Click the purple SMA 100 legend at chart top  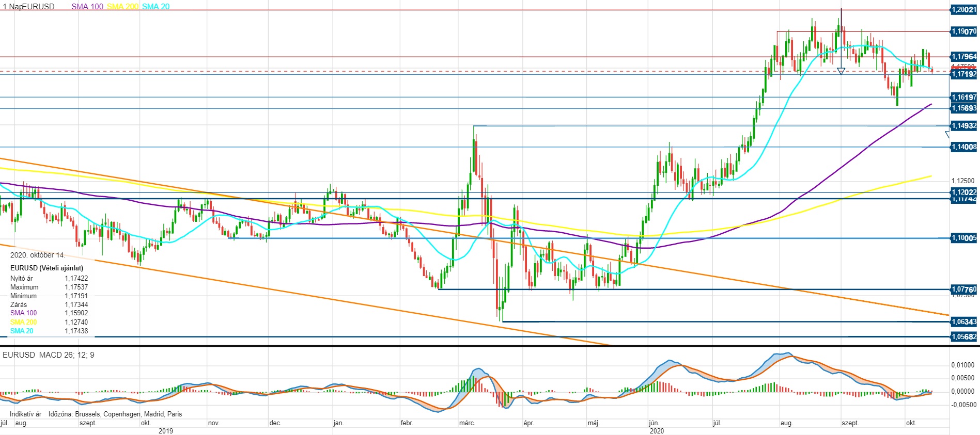tap(87, 7)
